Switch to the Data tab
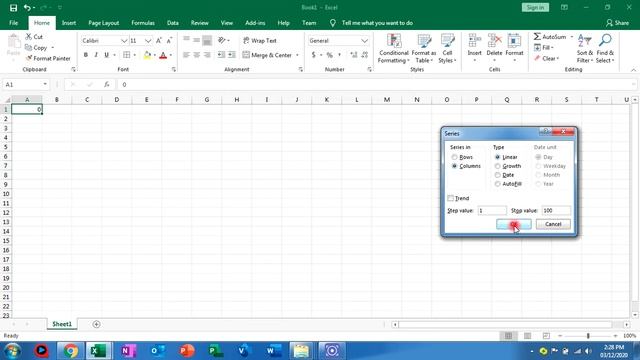 (x=173, y=23)
